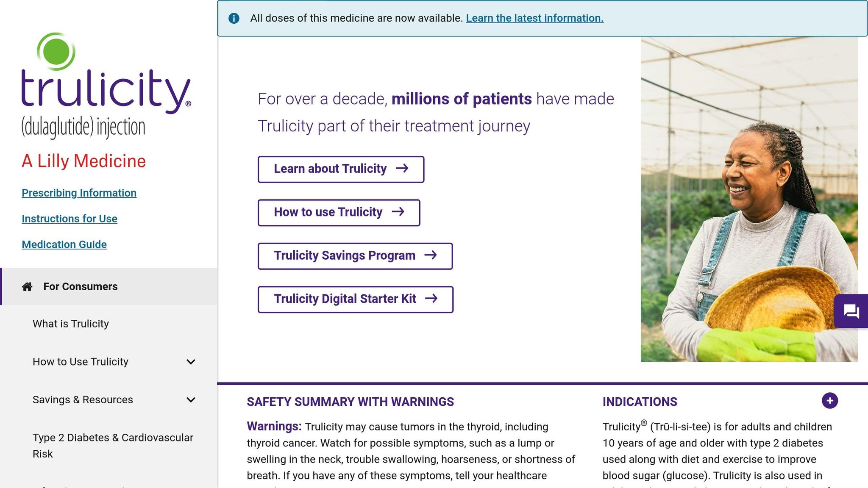Expand the INDICATIONS section via plus icon
The image size is (868, 488).
(x=830, y=400)
